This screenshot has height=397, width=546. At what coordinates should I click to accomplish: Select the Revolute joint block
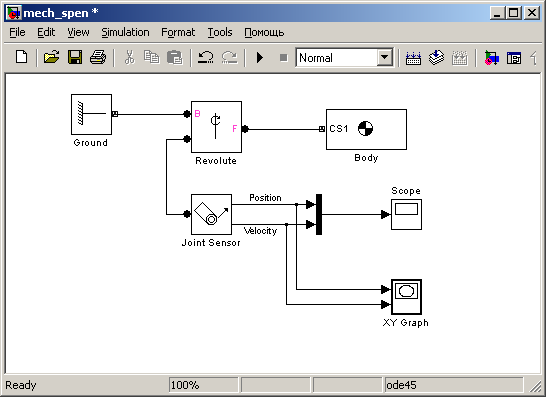tap(216, 127)
